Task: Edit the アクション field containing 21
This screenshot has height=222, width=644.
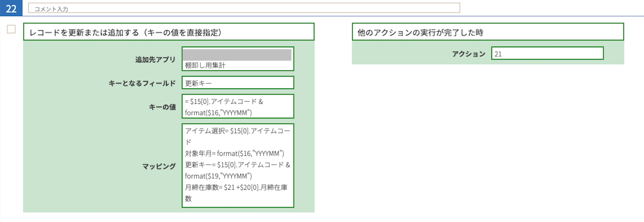Action: [547, 54]
